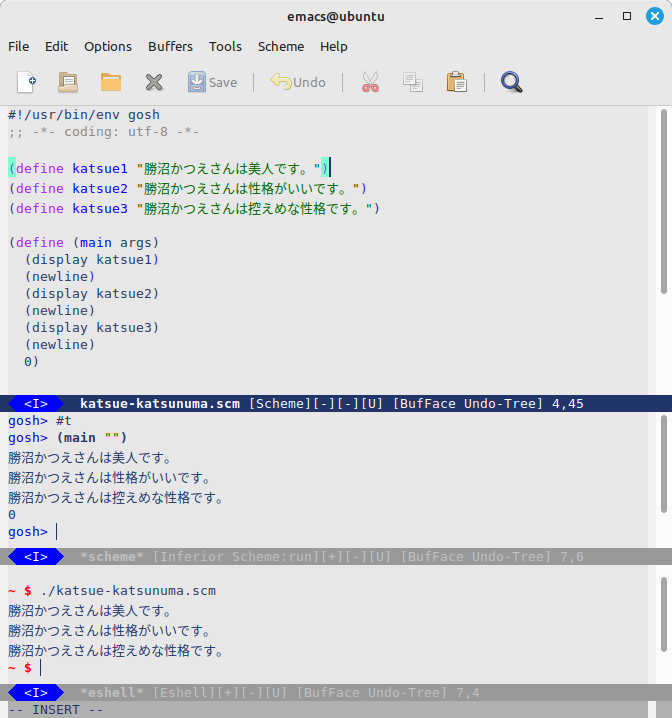Image resolution: width=672 pixels, height=718 pixels.
Task: Open file using the toolbar icon
Action: (68, 82)
